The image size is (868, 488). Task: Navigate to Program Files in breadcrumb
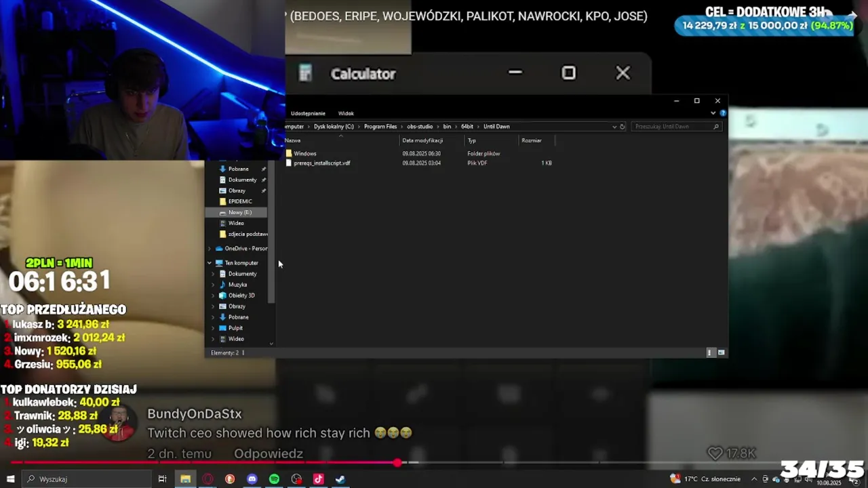pos(380,127)
